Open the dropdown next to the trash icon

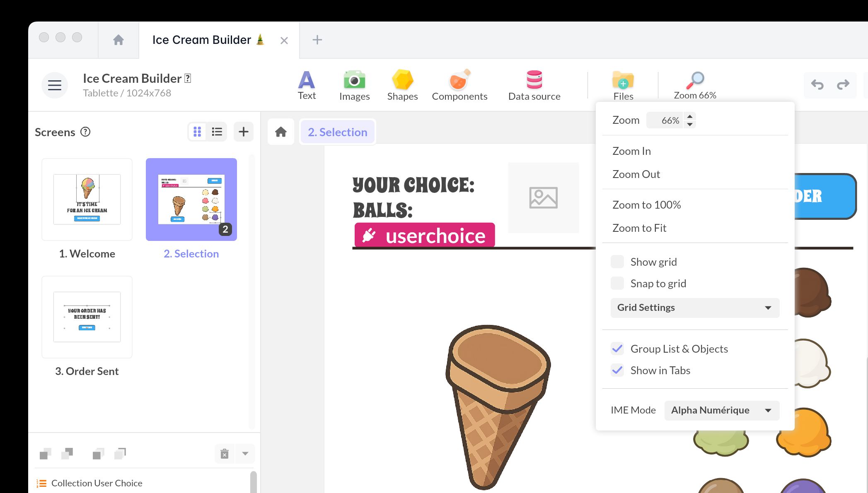245,454
